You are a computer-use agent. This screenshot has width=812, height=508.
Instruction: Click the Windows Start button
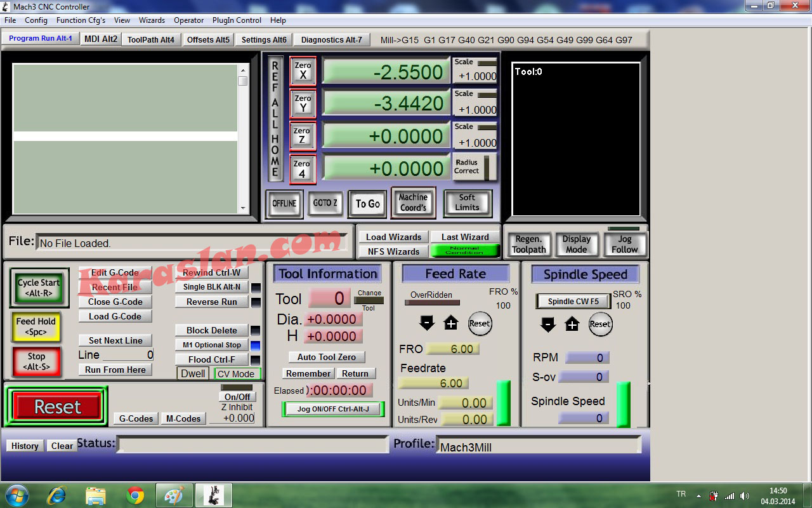point(16,495)
